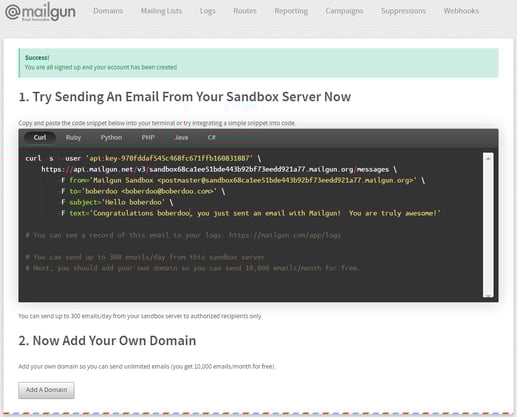Click the 'Success!' alert heading
The image size is (517, 417).
point(37,58)
